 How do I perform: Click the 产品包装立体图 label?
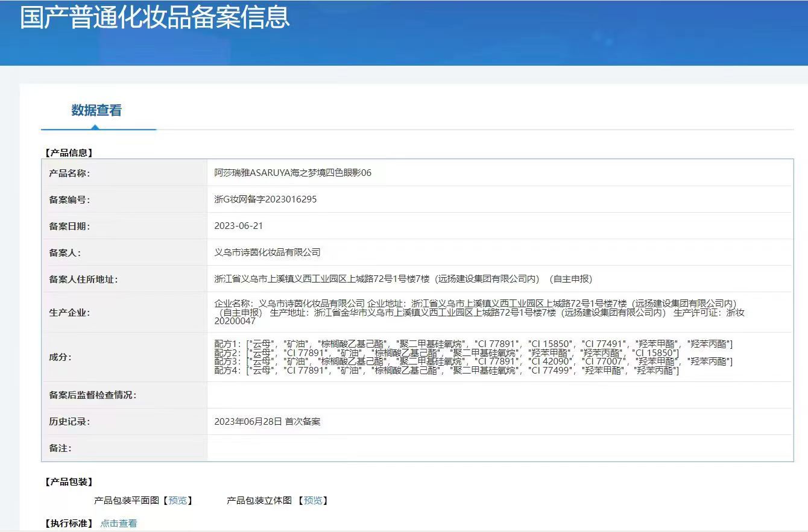[x=259, y=501]
